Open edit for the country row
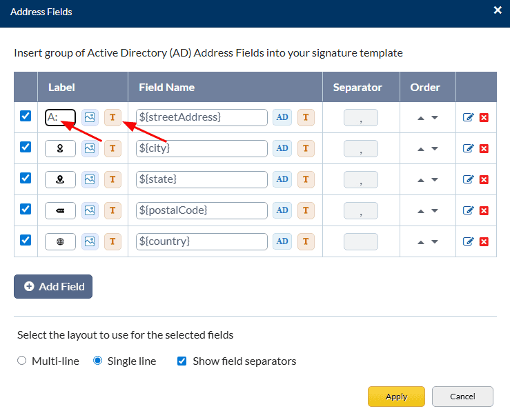The height and width of the screenshot is (420, 510). (x=469, y=242)
